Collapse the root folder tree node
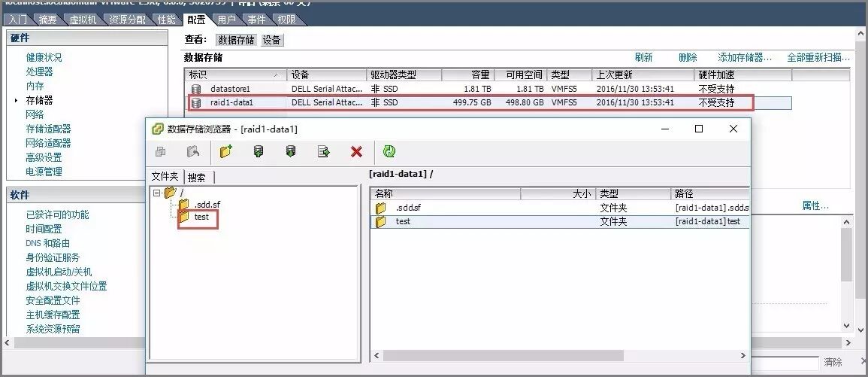Viewport: 868px width, 377px height. coord(156,193)
